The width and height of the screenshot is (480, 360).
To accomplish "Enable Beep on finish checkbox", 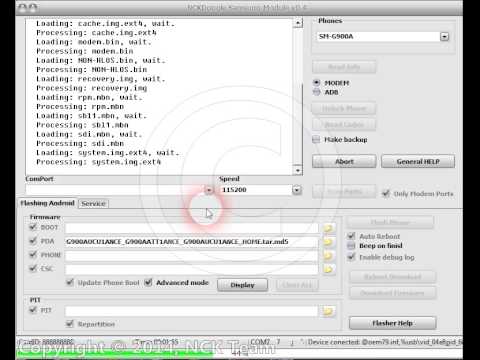I will (351, 246).
